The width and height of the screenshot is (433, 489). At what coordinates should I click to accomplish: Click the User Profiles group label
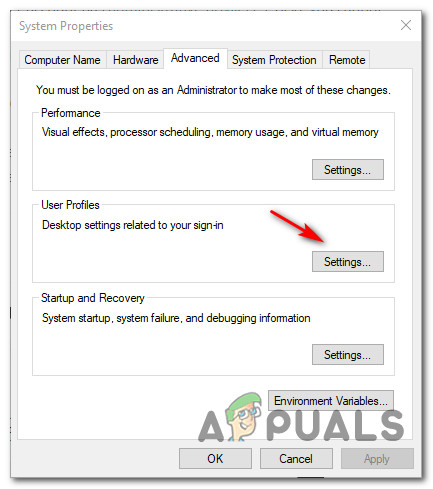coord(70,205)
